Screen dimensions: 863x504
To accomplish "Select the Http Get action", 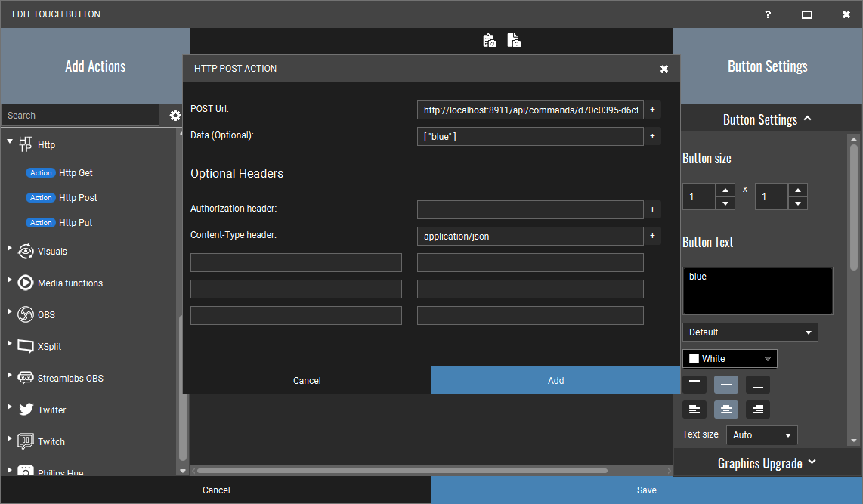I will point(76,173).
